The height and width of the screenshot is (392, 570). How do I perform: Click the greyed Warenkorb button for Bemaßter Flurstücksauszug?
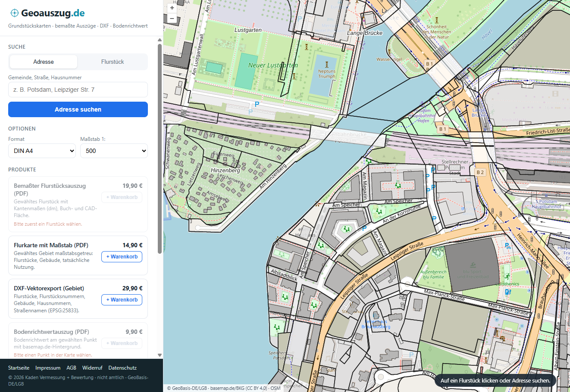[x=122, y=197]
